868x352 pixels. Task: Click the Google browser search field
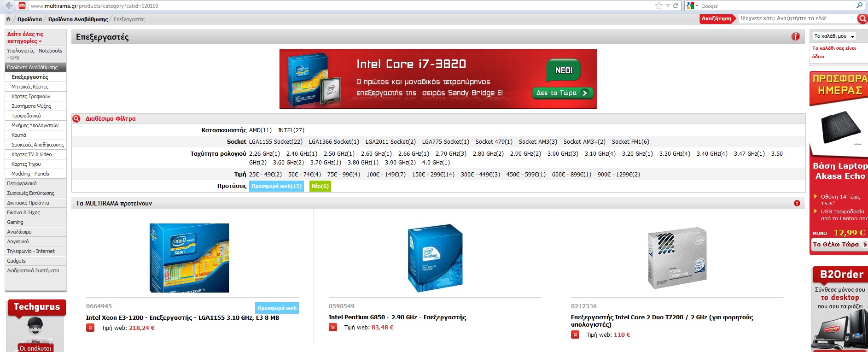pos(777,6)
